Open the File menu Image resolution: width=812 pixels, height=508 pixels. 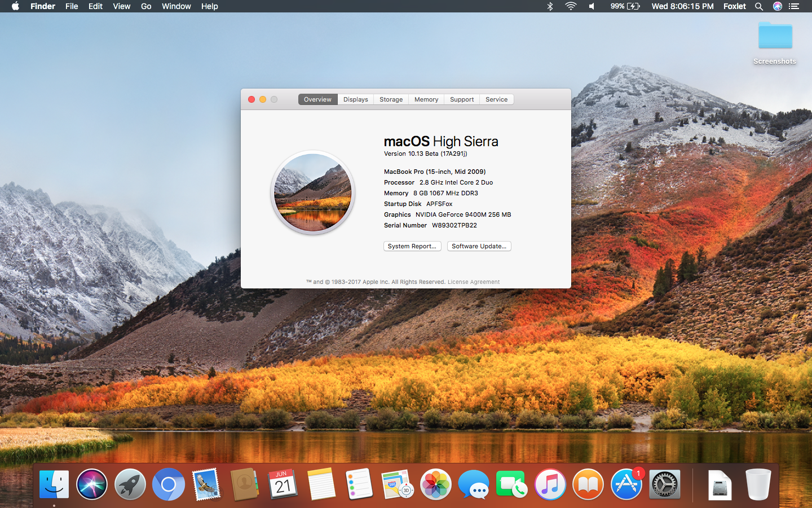pyautogui.click(x=72, y=6)
